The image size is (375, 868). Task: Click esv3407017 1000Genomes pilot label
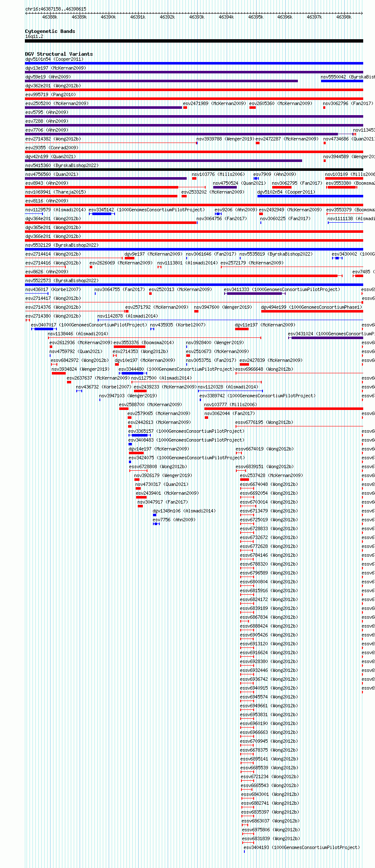(x=89, y=325)
